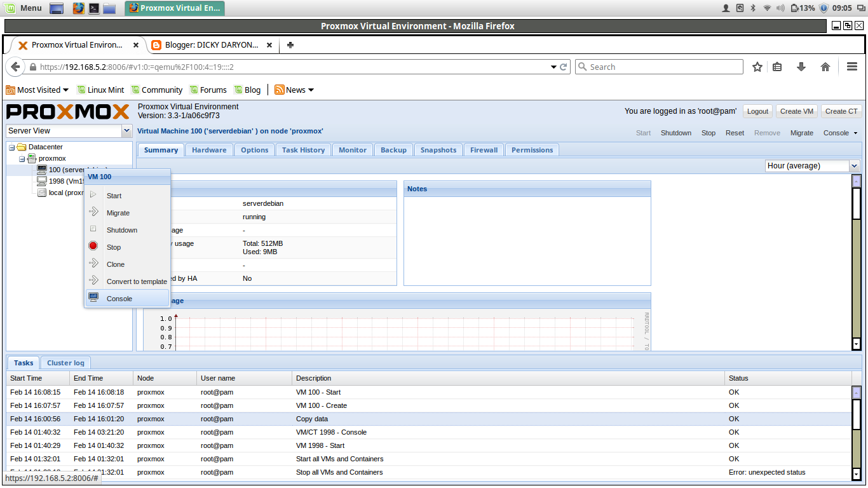Click the volume icon in the system tray
868x488 pixels.
tap(781, 8)
